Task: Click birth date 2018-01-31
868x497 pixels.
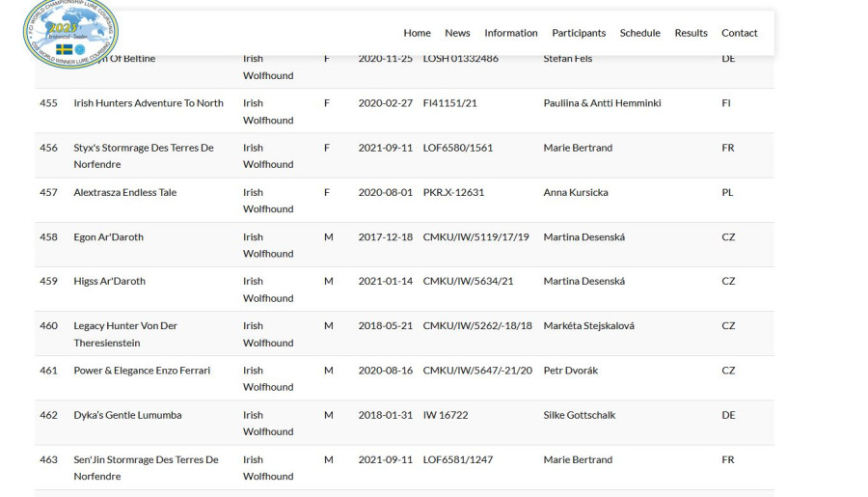Action: 385,415
